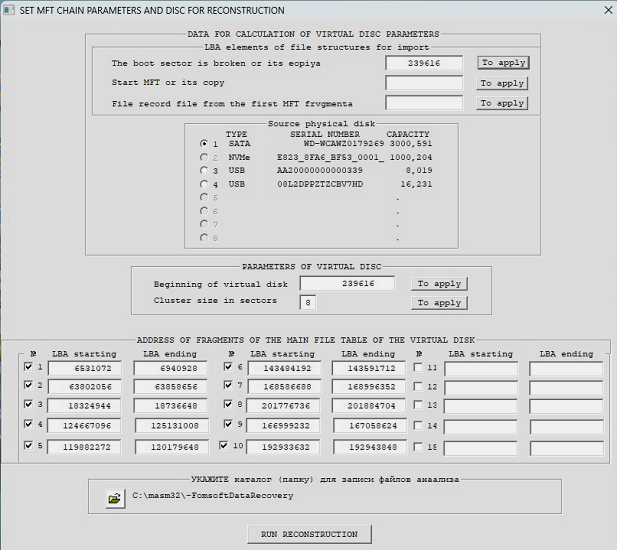Focus fragment 15 LBA ending field
The height and width of the screenshot is (550, 617).
coord(567,449)
